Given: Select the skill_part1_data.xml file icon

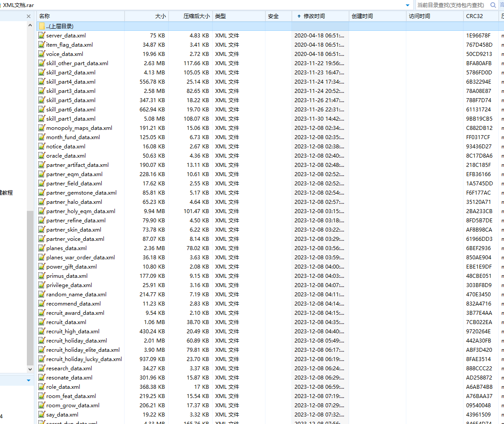Looking at the screenshot, I should pyautogui.click(x=42, y=118).
